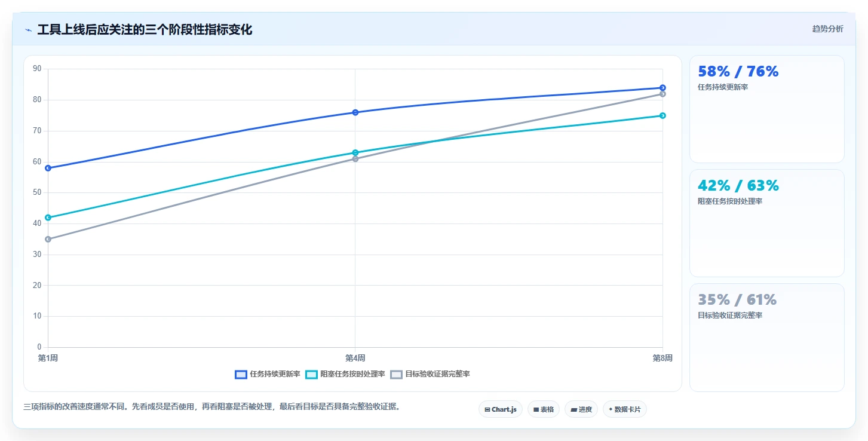Click the gray data point at 第4周
The height and width of the screenshot is (441, 868).
click(x=355, y=159)
